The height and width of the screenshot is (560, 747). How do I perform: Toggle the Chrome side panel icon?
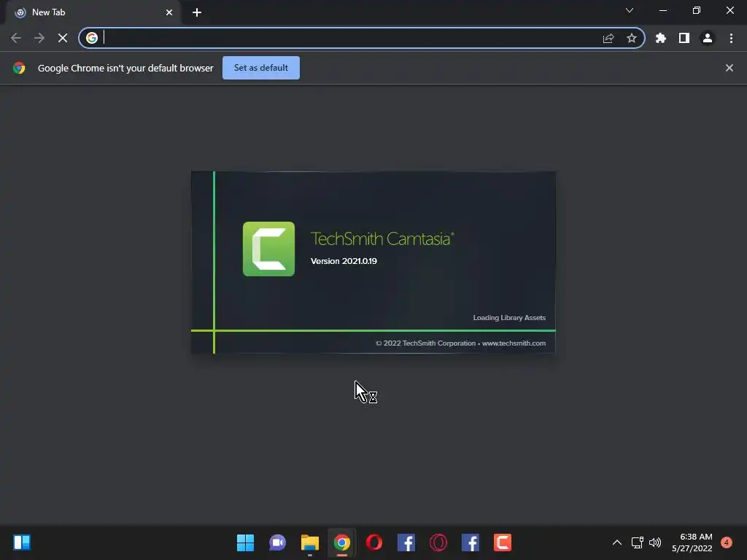pyautogui.click(x=684, y=38)
